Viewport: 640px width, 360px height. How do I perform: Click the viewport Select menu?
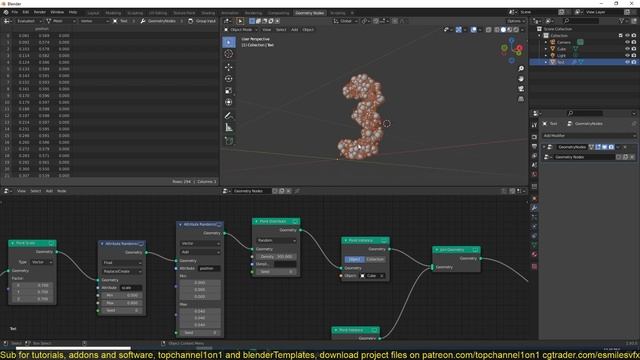(281, 30)
